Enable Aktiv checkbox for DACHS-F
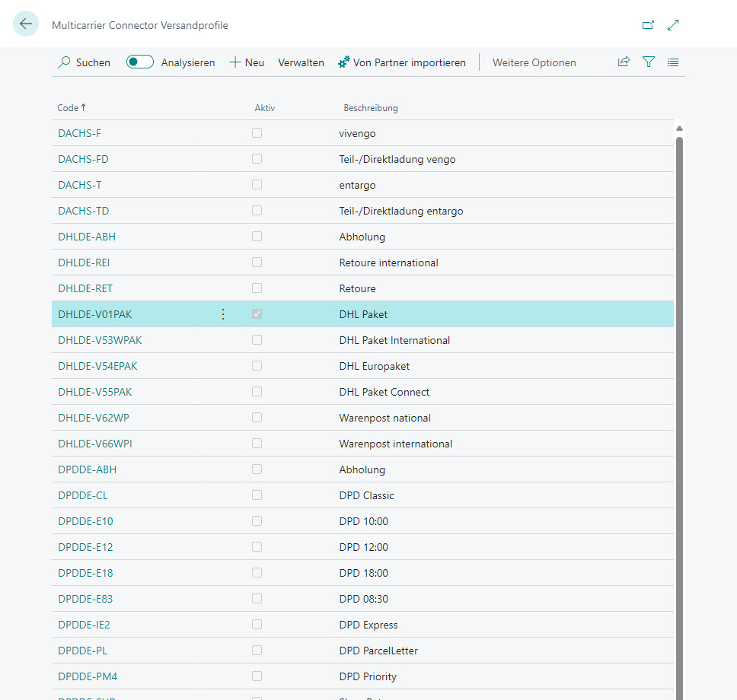This screenshot has width=737, height=700. [257, 133]
